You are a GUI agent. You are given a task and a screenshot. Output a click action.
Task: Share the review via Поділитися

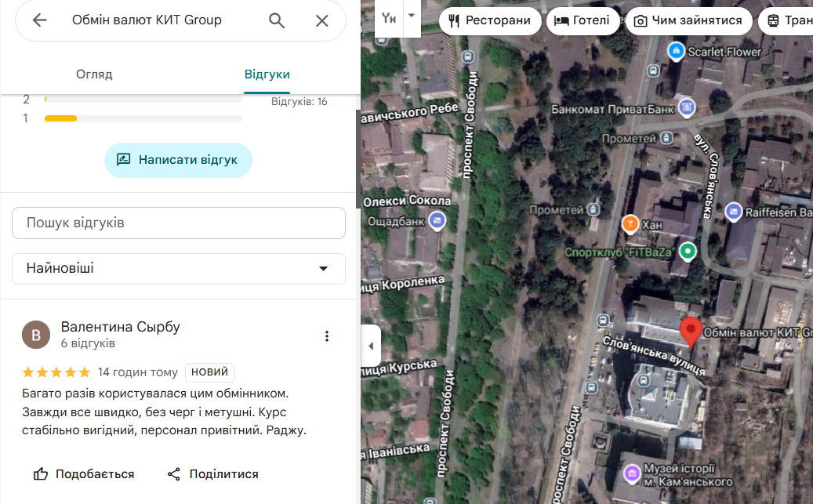coord(212,474)
